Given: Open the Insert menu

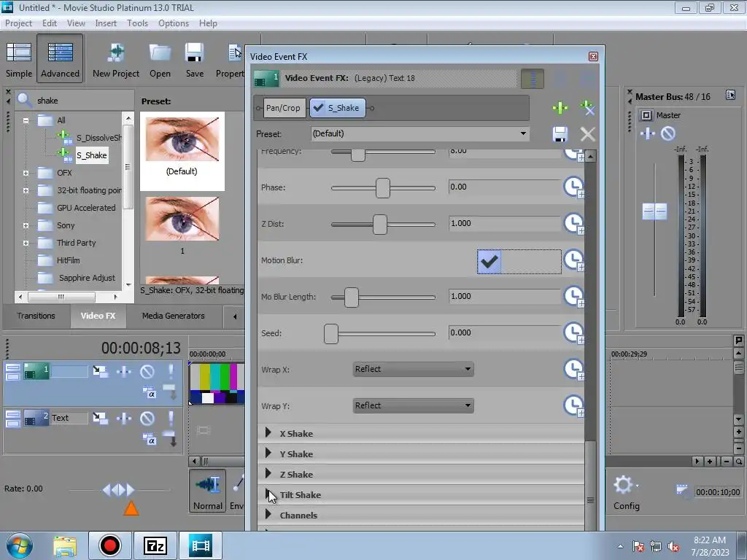Looking at the screenshot, I should (106, 23).
